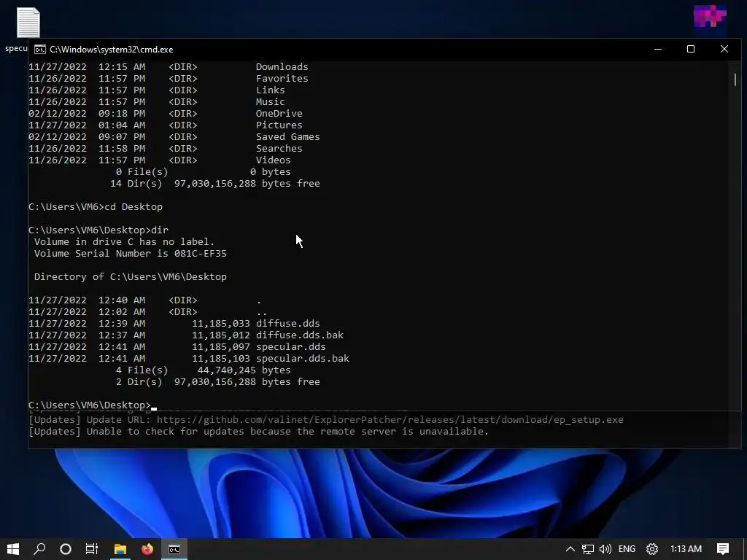Select the pink pixelated desktop icon
The image size is (747, 560).
(x=710, y=17)
